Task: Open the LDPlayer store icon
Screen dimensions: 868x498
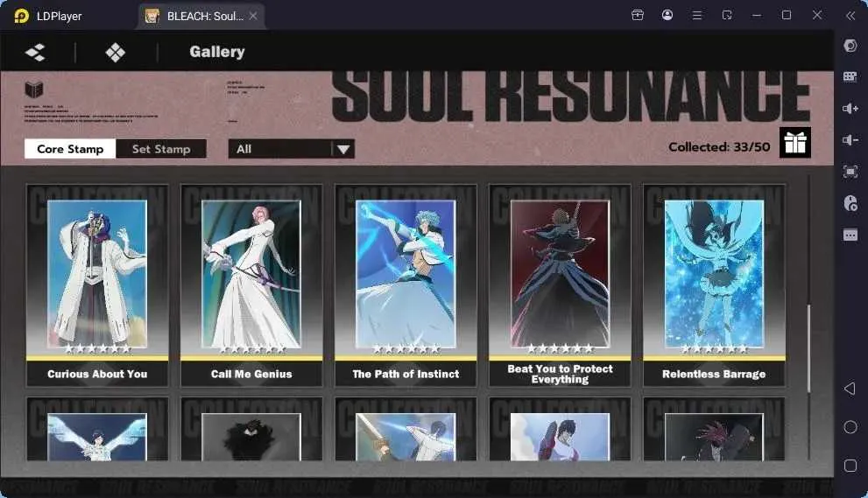Action: [x=638, y=15]
